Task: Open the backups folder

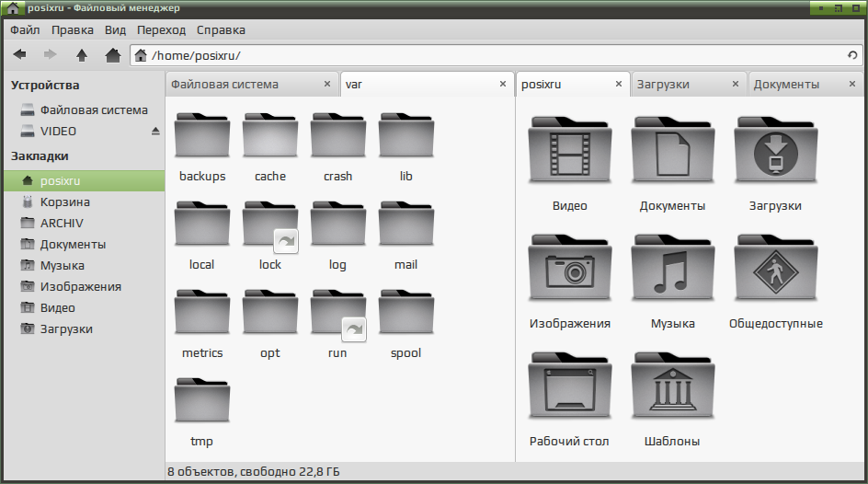Action: pos(202,135)
